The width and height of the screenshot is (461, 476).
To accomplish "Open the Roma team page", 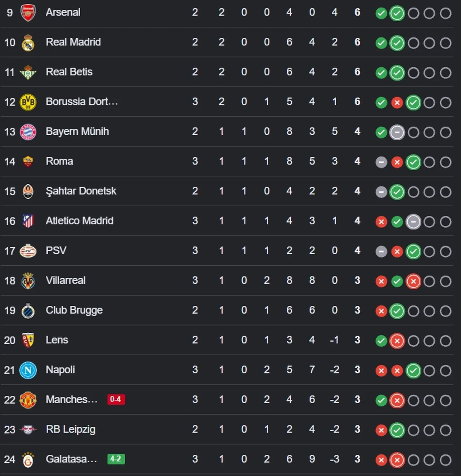I will pos(59,161).
